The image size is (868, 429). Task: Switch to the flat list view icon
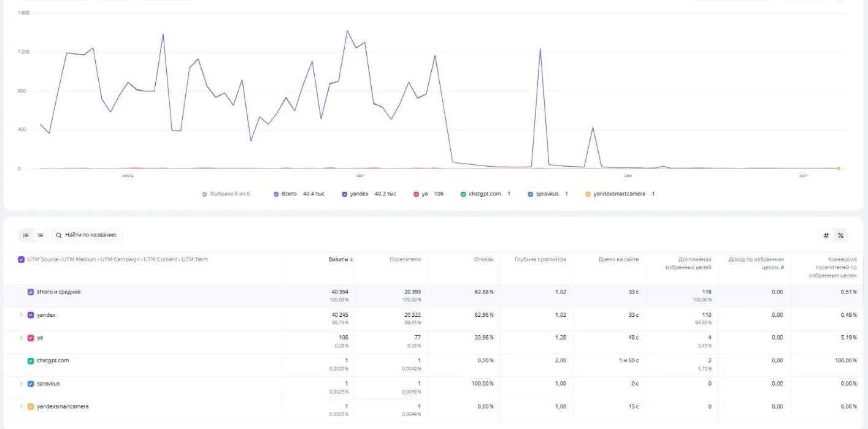26,235
